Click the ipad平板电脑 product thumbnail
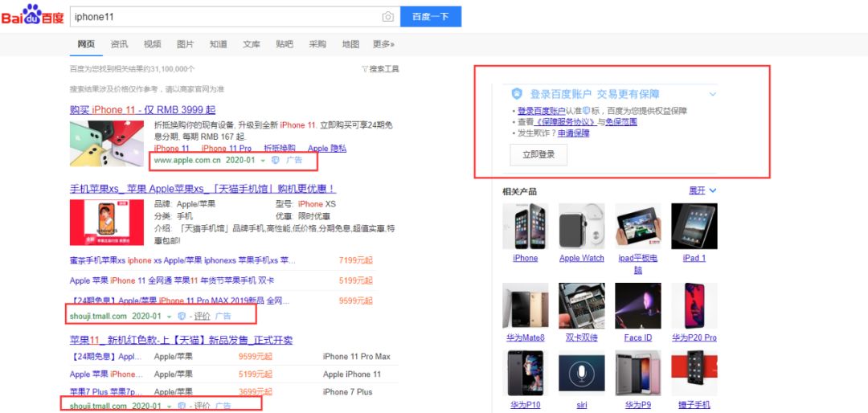The width and height of the screenshot is (868, 413). (637, 226)
